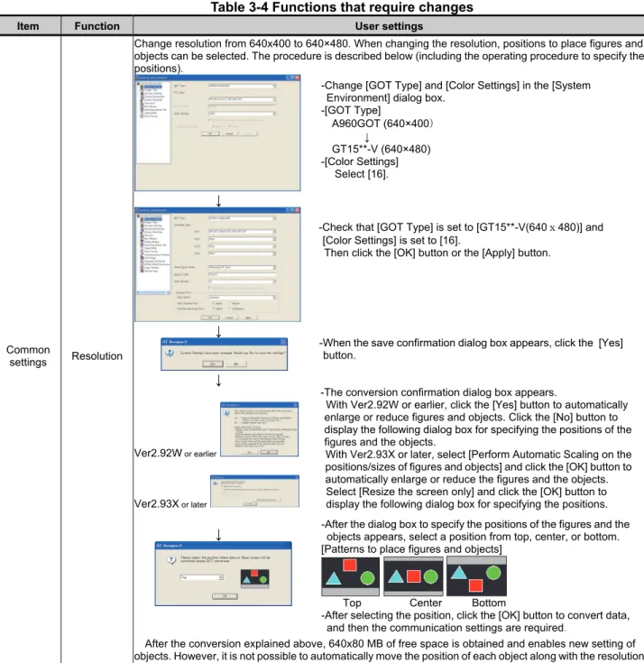Click the 'Resolution' table cell
This screenshot has width=644, height=663.
pos(97,356)
